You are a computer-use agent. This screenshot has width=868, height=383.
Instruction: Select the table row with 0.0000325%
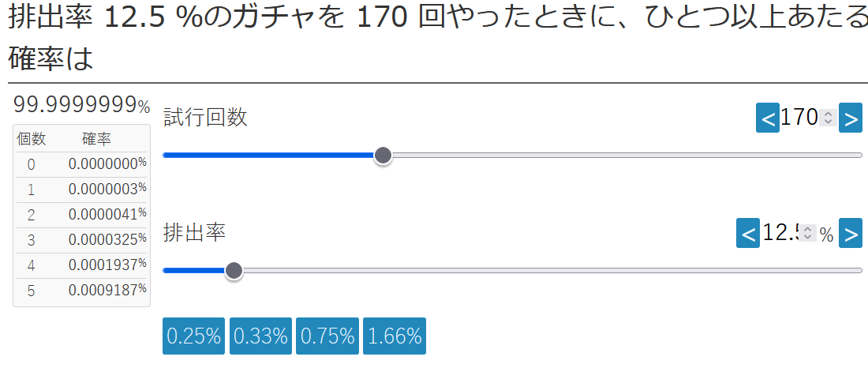(81, 240)
